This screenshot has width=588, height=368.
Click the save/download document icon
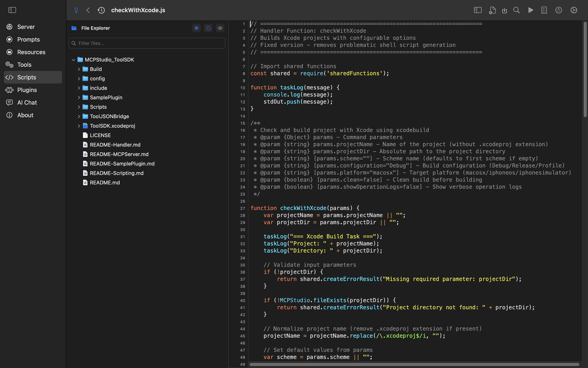505,11
